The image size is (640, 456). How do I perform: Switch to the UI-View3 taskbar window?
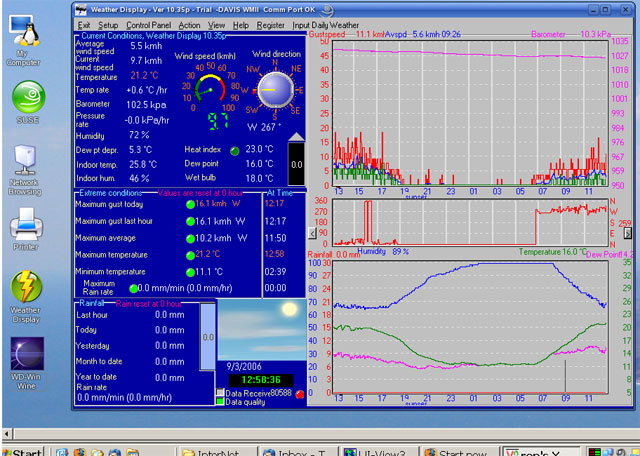click(379, 452)
